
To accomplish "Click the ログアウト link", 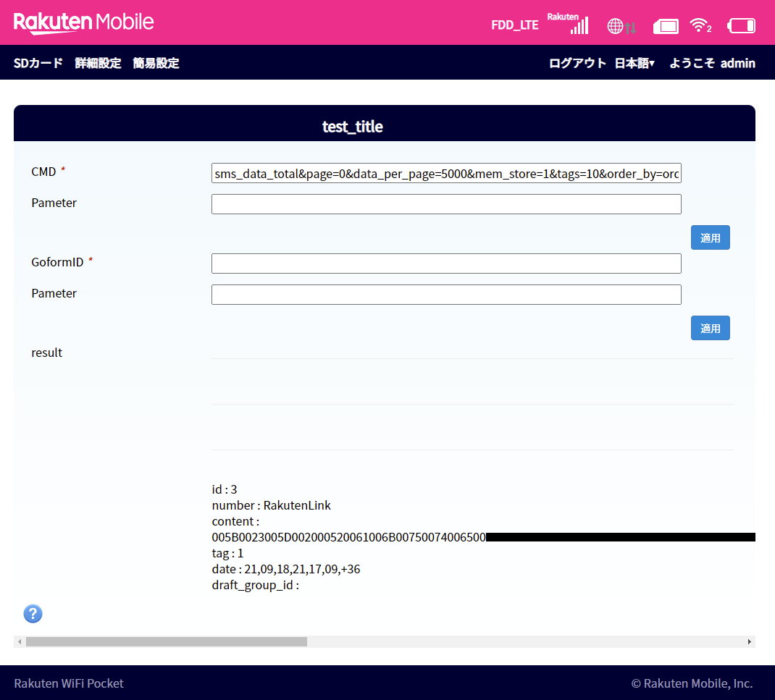I will 577,63.
